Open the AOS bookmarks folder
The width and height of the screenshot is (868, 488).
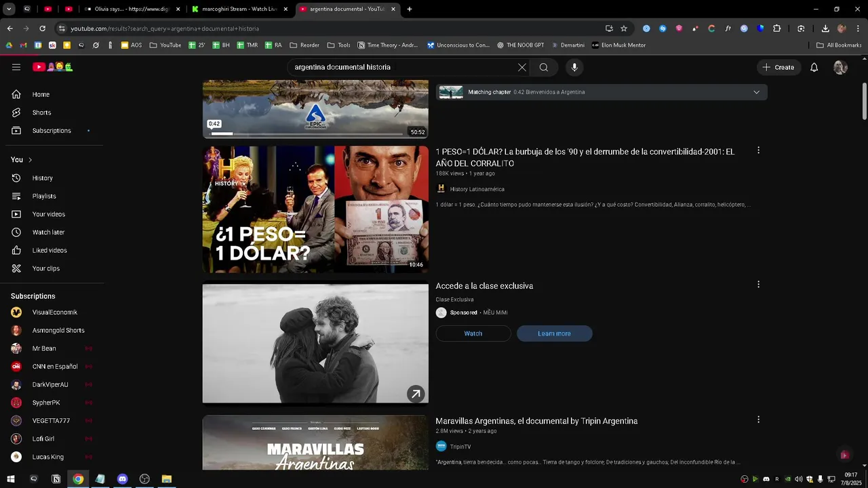coord(132,45)
